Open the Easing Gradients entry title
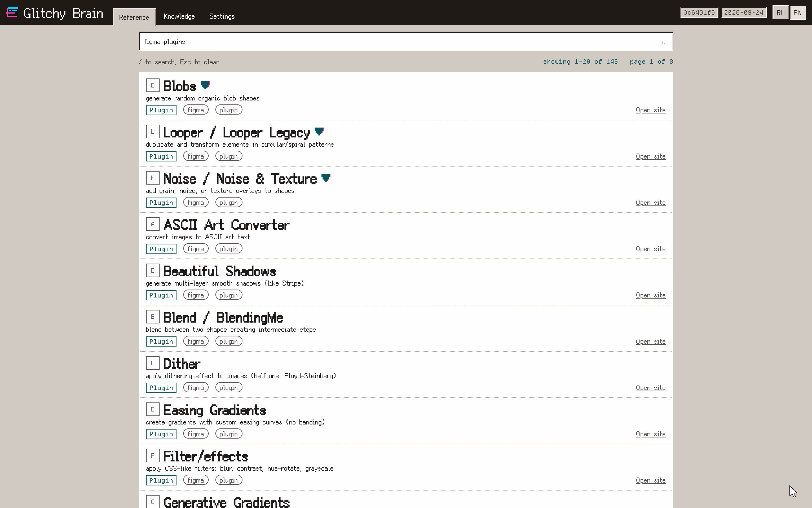The image size is (812, 508). tap(214, 410)
